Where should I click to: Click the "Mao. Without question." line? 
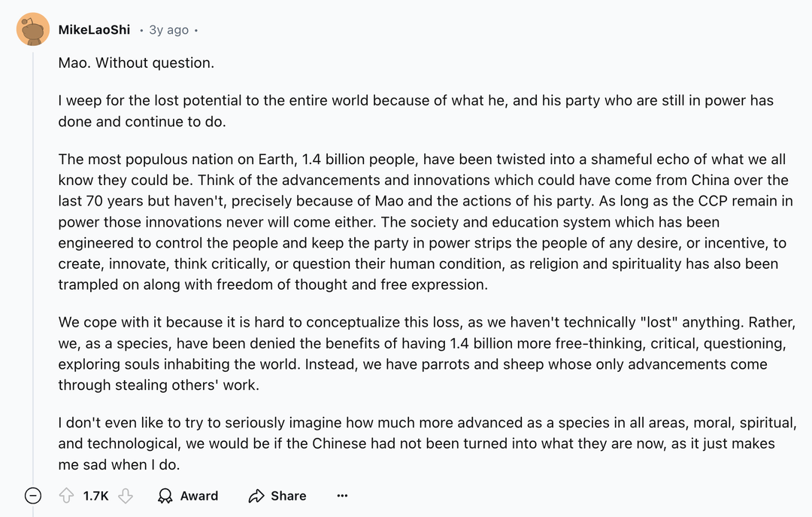[136, 62]
